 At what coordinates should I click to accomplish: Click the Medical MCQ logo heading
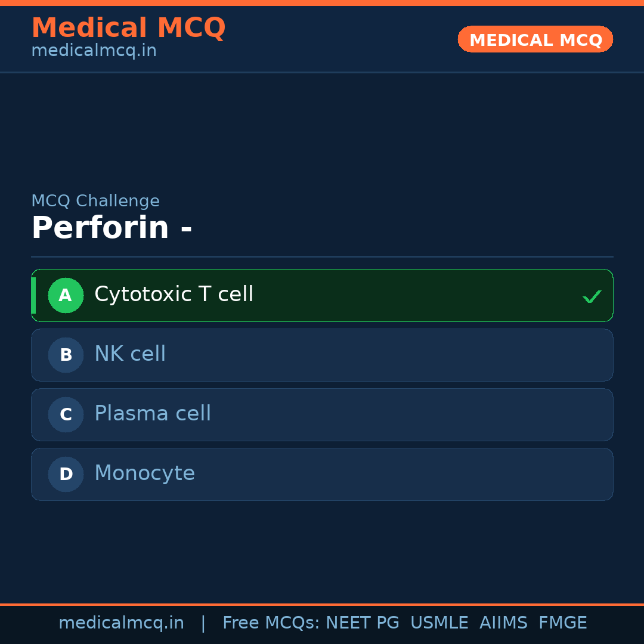(x=129, y=27)
